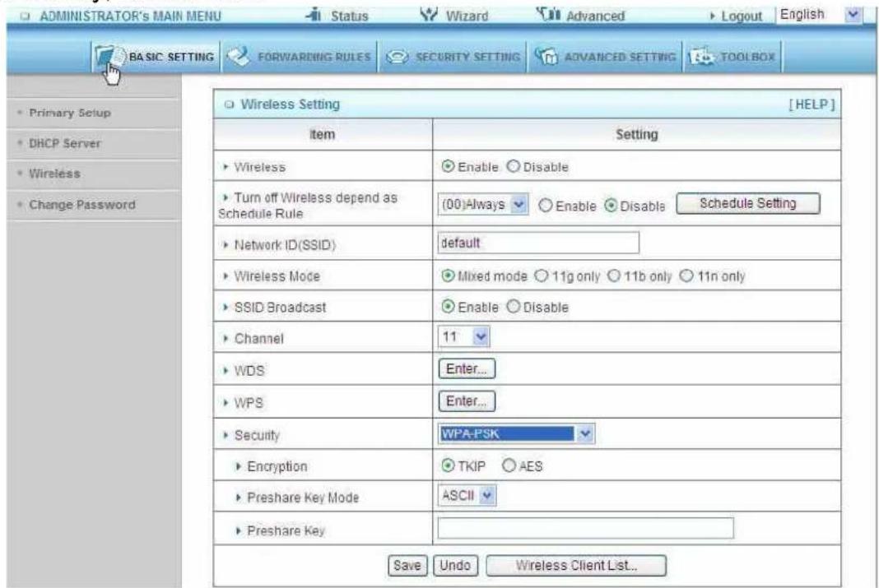Click the Network ID(SSID) row label

click(285, 245)
